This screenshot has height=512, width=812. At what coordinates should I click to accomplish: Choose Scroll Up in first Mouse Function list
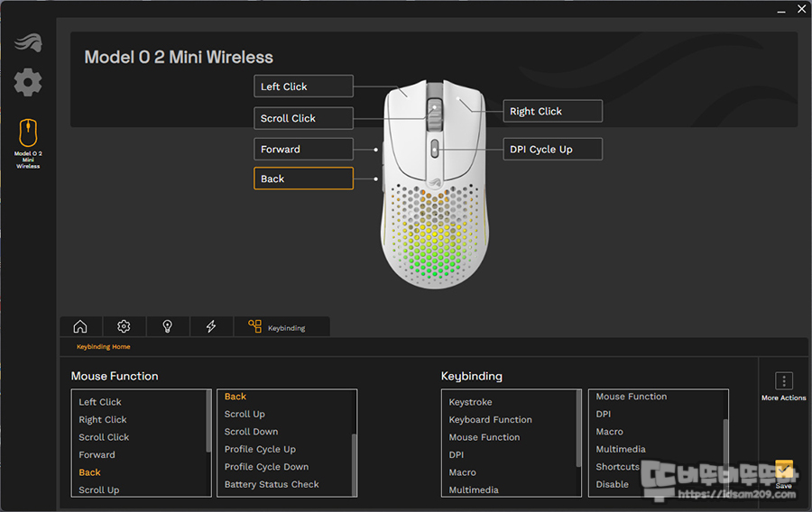point(99,489)
